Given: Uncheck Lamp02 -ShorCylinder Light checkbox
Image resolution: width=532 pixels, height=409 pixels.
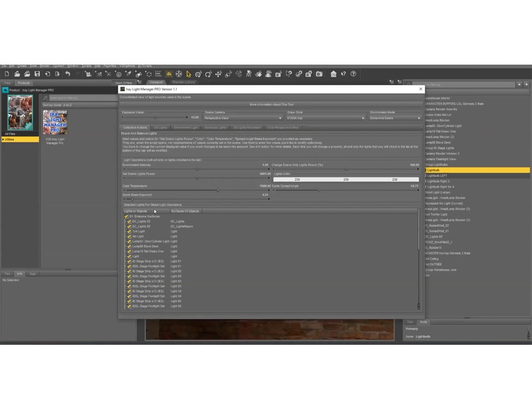Looking at the screenshot, I should click(x=129, y=241).
